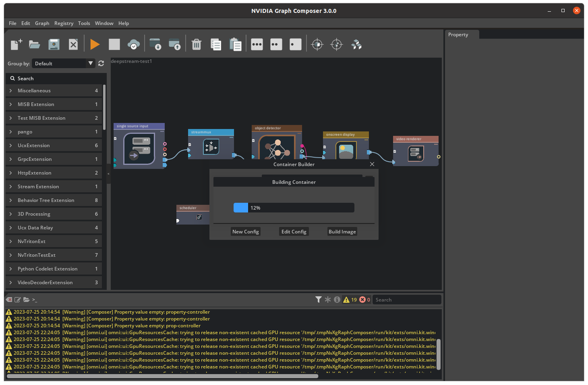Click the stacked cubes layout icon
Screen dimensions: 588x385
356,44
